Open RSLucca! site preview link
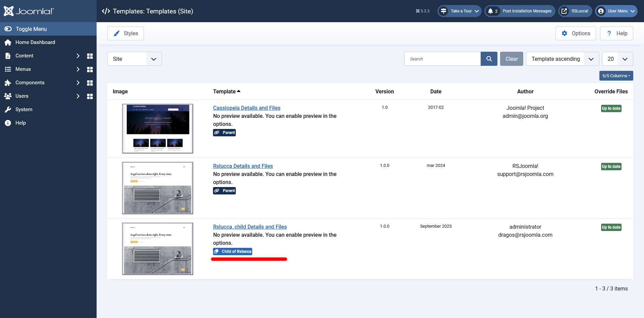Image resolution: width=644 pixels, height=318 pixels. [575, 11]
